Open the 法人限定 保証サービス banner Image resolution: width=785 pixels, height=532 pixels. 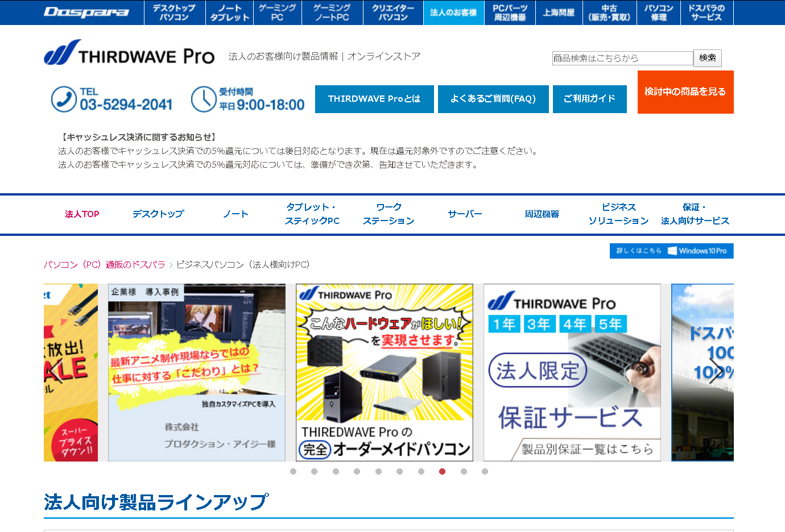(x=572, y=373)
